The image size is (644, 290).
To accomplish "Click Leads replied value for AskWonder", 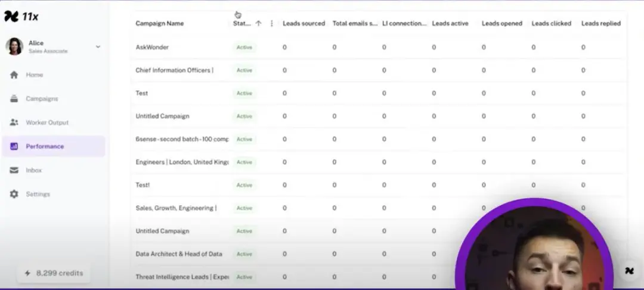I will click(583, 47).
